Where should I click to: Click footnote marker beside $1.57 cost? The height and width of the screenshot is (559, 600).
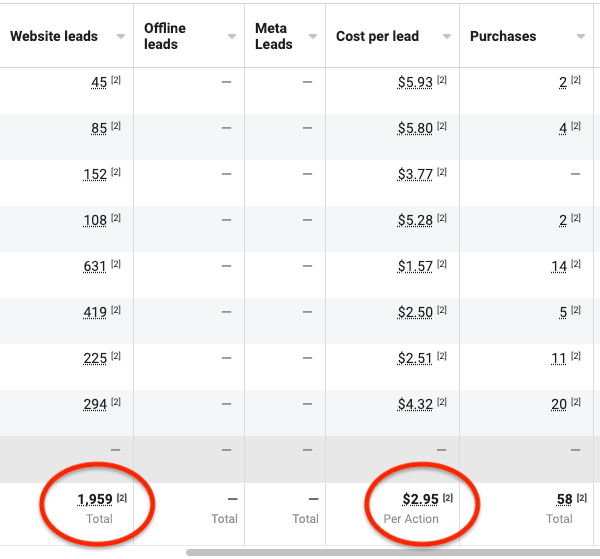(x=442, y=264)
